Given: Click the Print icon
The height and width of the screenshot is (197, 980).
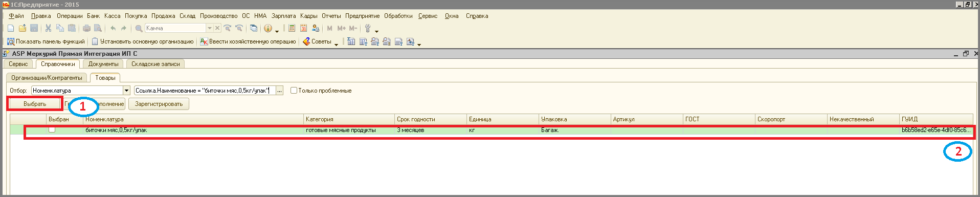Looking at the screenshot, I should pyautogui.click(x=86, y=28).
